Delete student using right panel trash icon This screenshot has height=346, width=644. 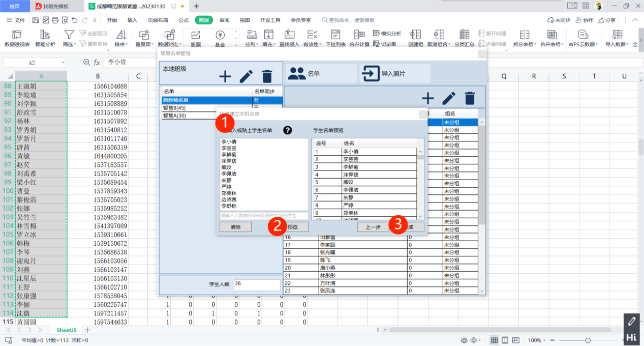[470, 98]
